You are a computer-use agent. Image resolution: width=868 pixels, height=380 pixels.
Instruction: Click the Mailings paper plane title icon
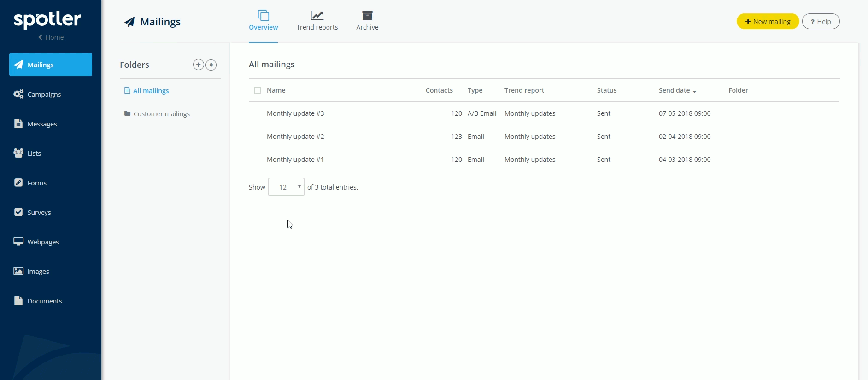[129, 22]
